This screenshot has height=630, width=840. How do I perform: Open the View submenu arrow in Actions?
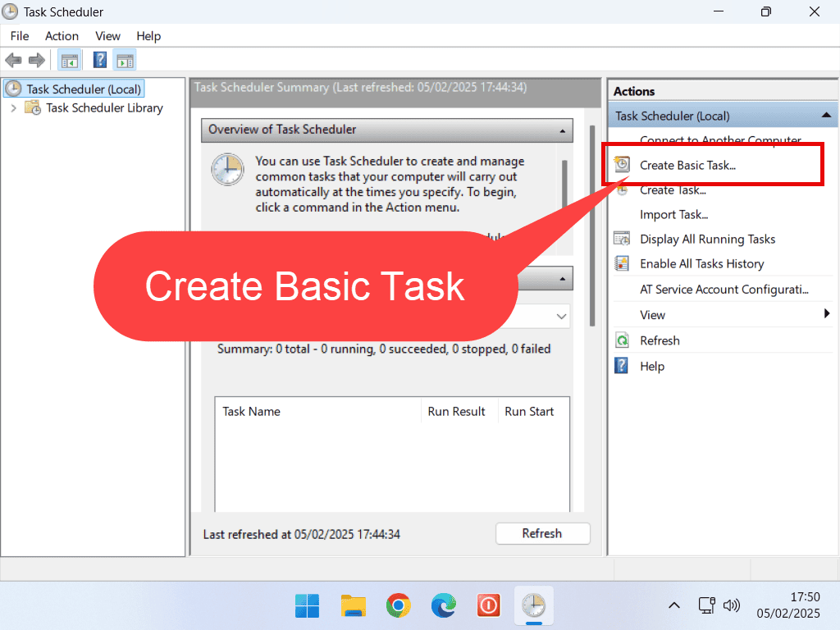pos(827,314)
